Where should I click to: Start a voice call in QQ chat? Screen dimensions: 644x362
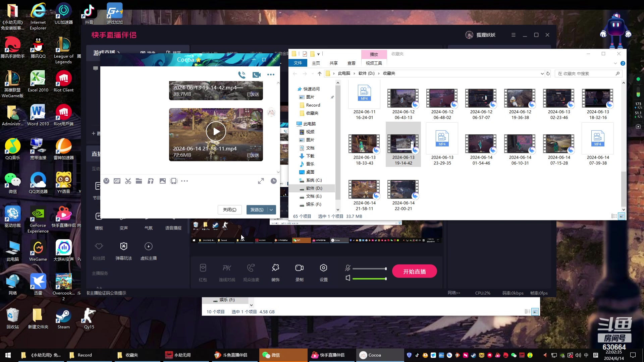point(241,75)
